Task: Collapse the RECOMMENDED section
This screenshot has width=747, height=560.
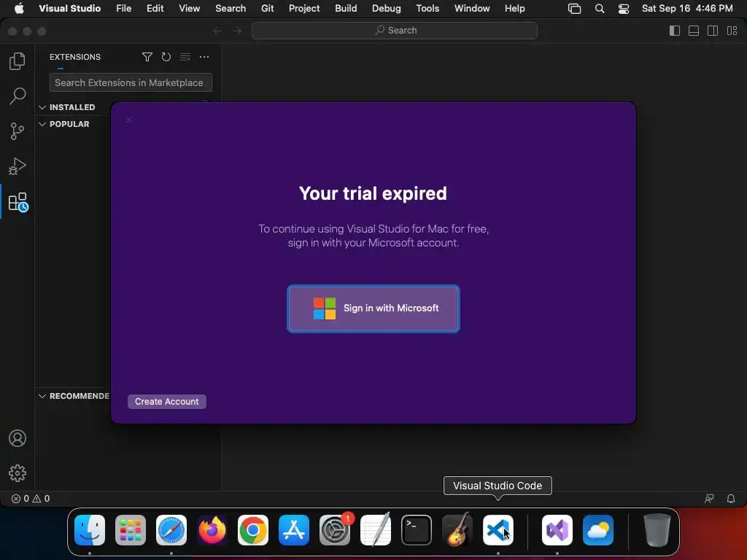Action: click(74, 396)
